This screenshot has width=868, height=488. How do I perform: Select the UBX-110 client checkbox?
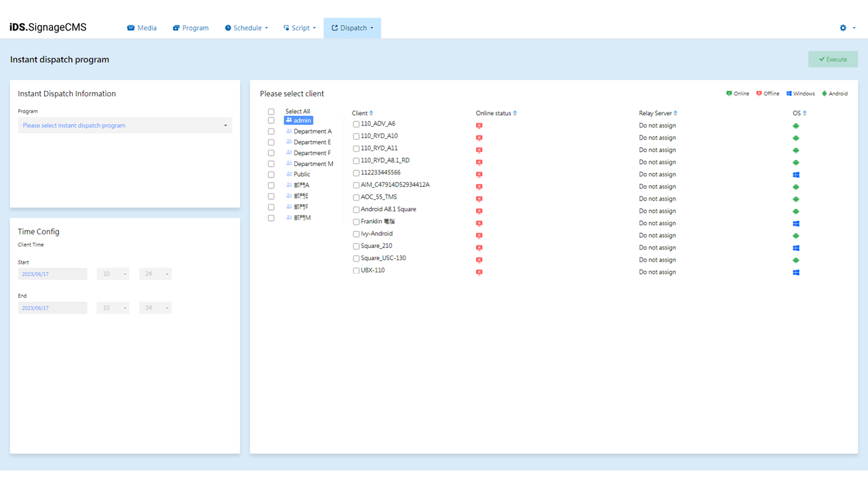(x=356, y=271)
